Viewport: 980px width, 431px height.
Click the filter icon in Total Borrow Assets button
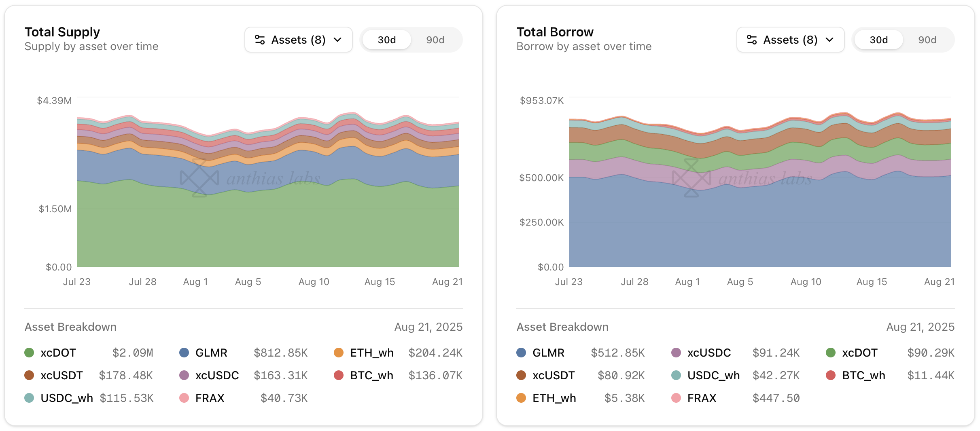[752, 40]
